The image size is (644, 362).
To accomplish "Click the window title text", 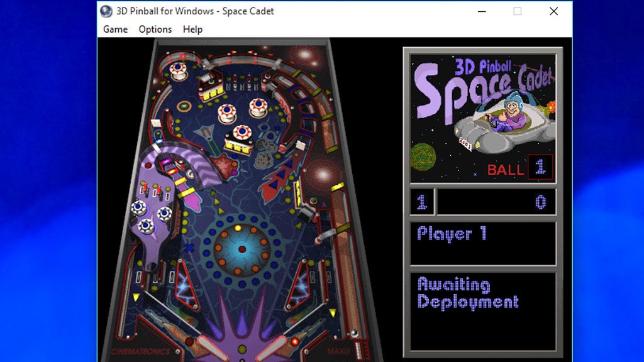I will point(195,11).
